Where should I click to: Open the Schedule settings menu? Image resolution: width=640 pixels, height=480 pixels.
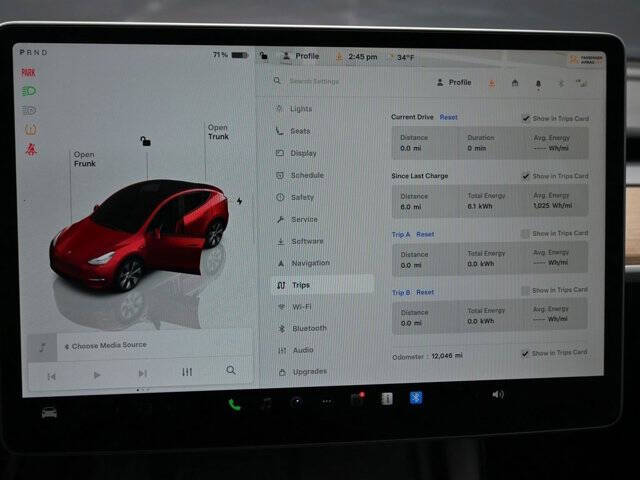[300, 175]
